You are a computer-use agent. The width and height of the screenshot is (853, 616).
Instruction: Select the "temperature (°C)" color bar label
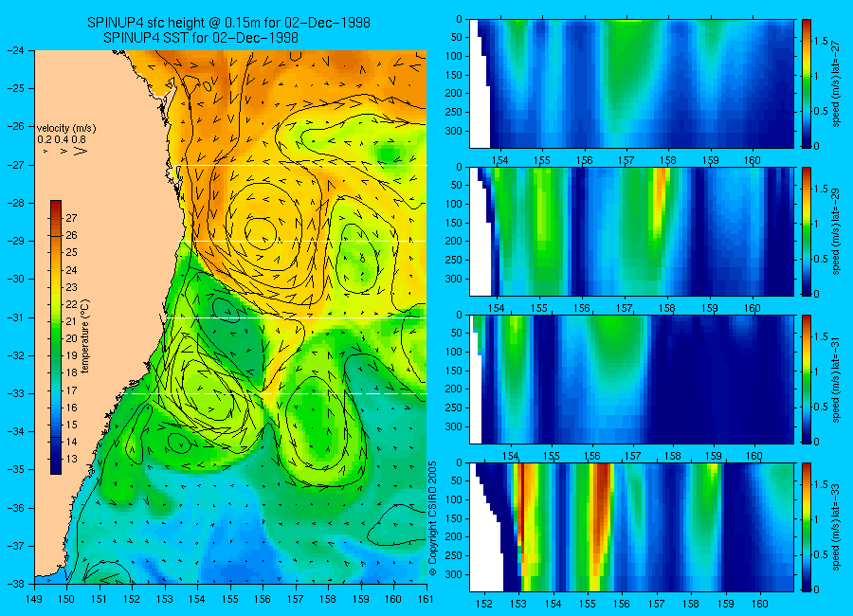pyautogui.click(x=85, y=336)
